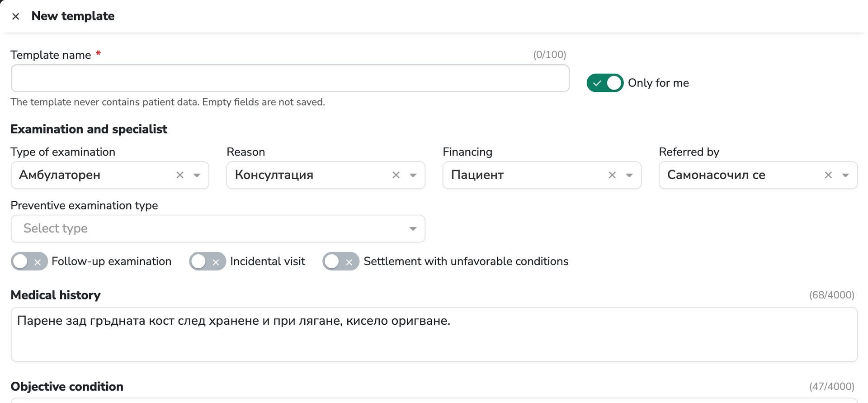
Task: Click the Пациент financing value text
Action: (x=477, y=175)
